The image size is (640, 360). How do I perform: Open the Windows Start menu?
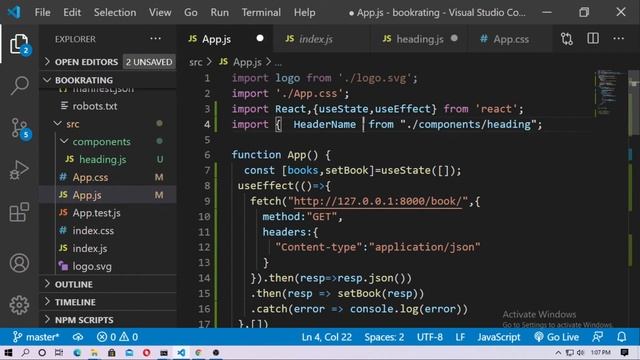pos(8,352)
